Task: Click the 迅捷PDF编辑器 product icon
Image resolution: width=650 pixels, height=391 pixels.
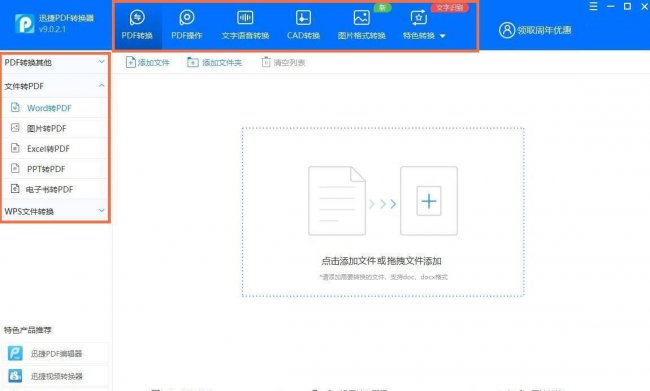Action: 15,353
